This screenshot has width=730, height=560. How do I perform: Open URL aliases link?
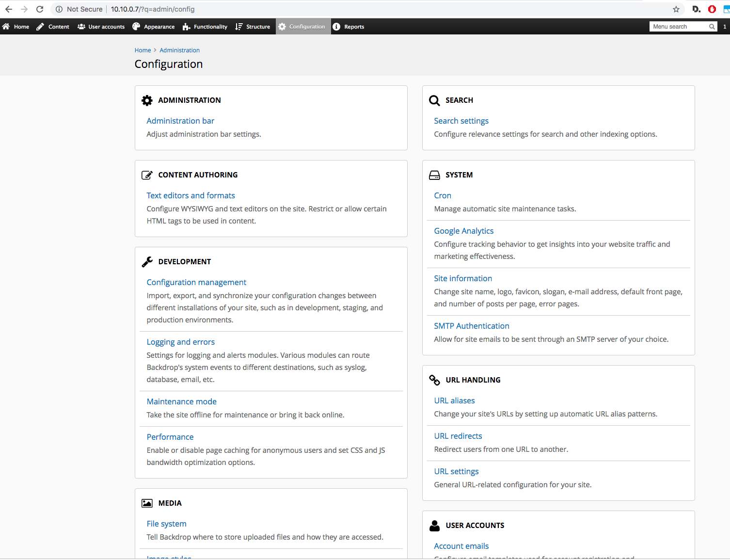coord(454,400)
